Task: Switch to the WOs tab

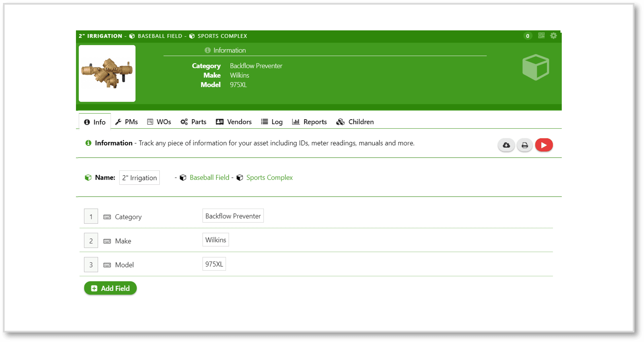Action: 159,122
